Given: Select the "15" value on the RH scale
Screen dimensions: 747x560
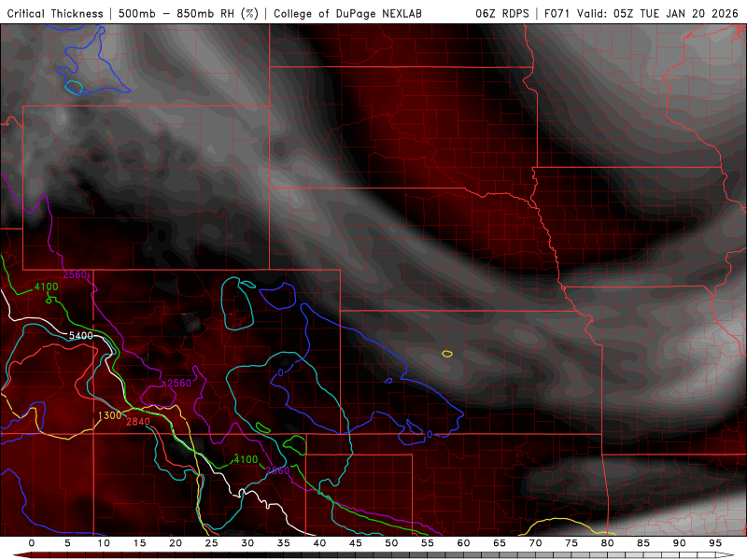Looking at the screenshot, I should (139, 543).
